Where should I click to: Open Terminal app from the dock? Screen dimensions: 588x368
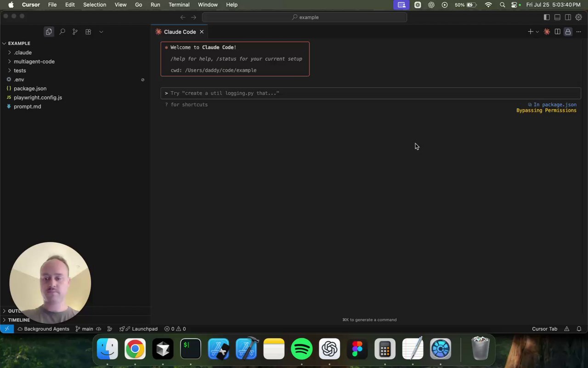[x=191, y=349]
